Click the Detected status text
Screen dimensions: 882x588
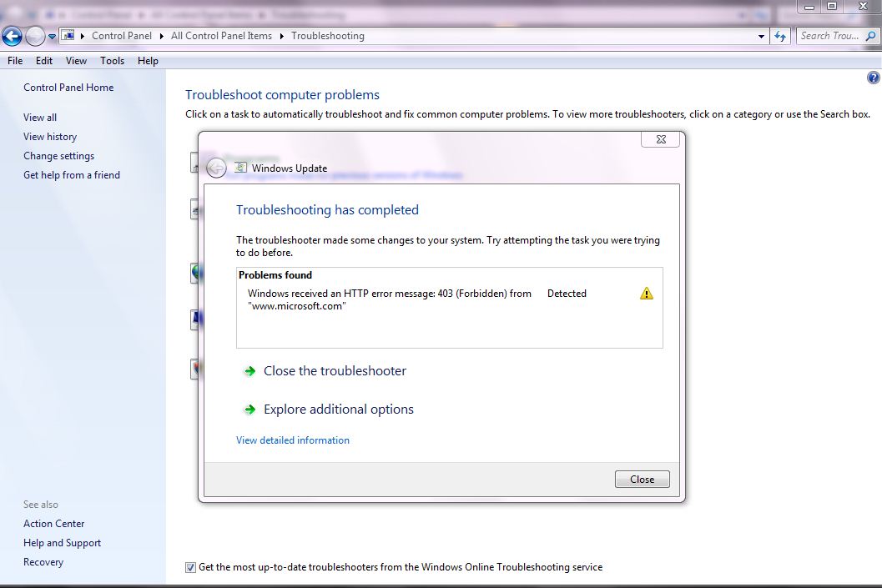[x=567, y=294]
